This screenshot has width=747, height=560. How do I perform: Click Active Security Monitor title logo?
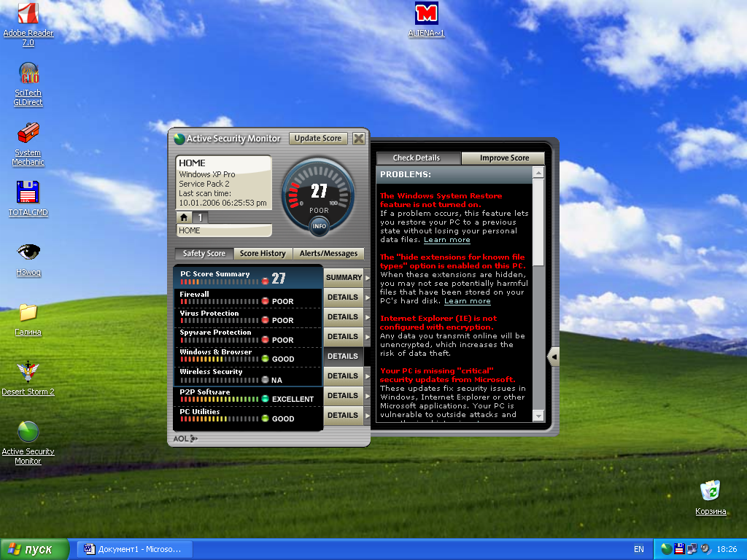pyautogui.click(x=179, y=139)
